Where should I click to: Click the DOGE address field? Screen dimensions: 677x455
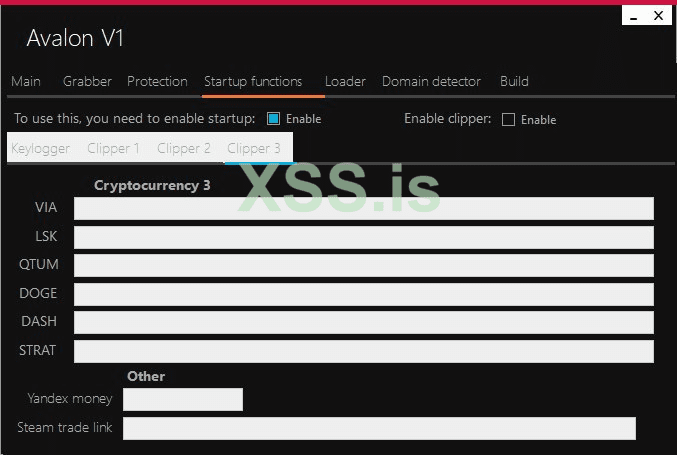coord(364,294)
